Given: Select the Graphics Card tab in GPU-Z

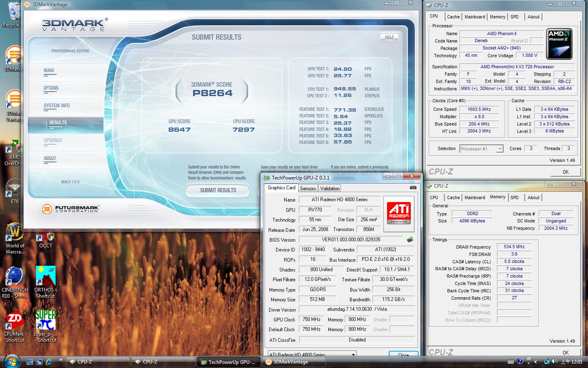Looking at the screenshot, I should point(281,188).
